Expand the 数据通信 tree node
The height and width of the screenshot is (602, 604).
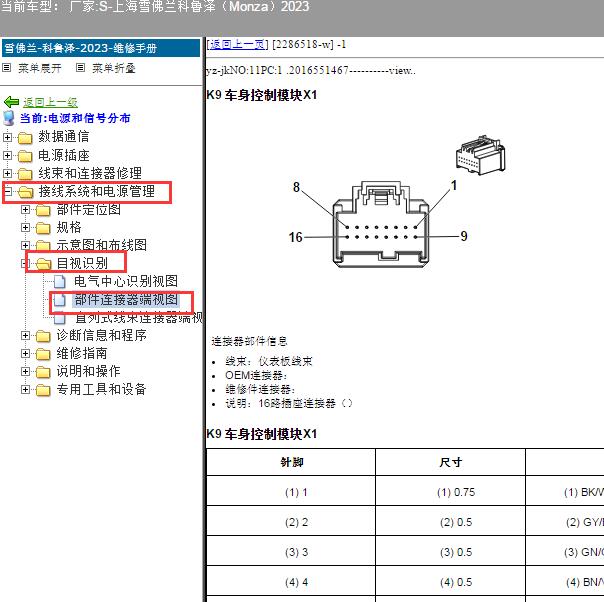(x=7, y=137)
